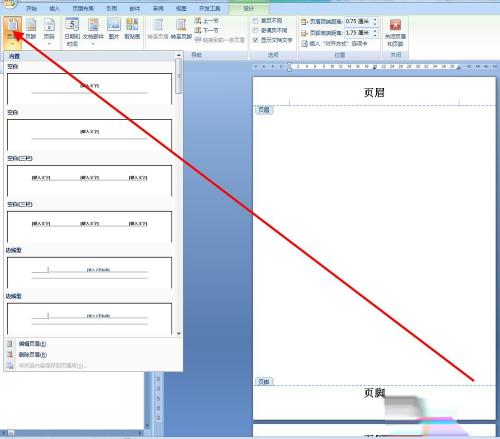Click 将所选内容保存到页眉库 entry
The width and height of the screenshot is (500, 439).
coord(52,366)
